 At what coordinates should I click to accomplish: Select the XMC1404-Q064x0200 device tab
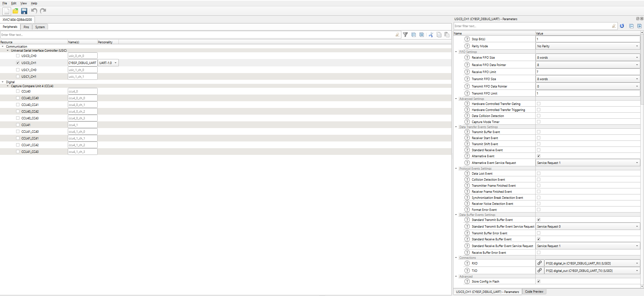pos(17,19)
